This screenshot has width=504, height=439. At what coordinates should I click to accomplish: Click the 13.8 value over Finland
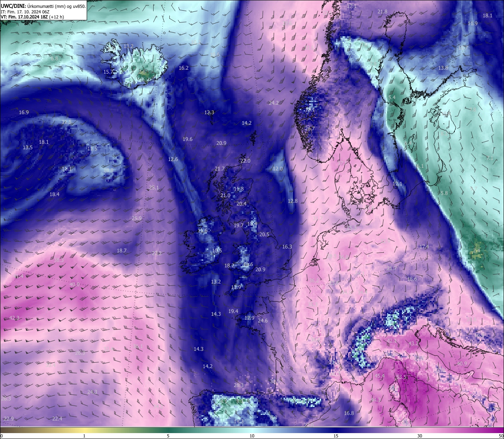[443, 68]
